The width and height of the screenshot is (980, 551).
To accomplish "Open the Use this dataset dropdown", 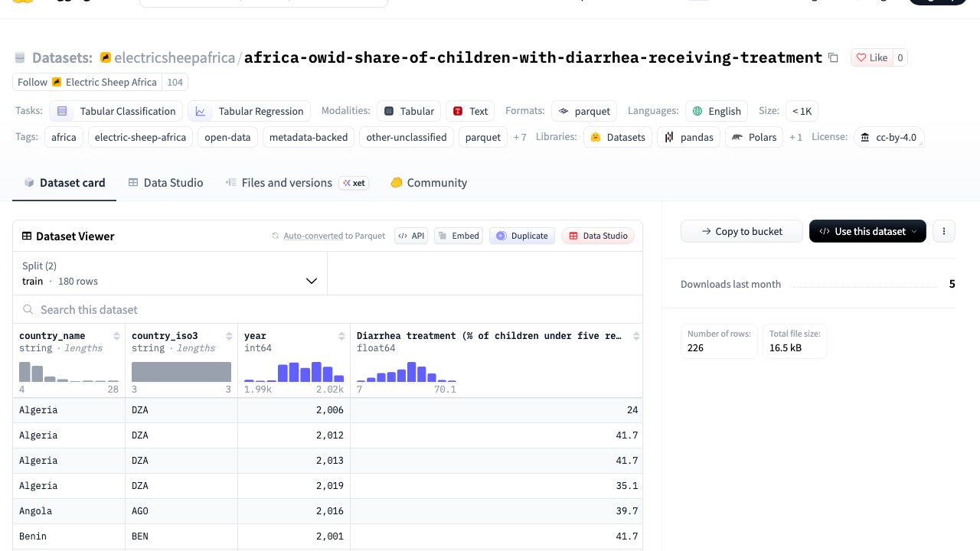I will click(867, 231).
